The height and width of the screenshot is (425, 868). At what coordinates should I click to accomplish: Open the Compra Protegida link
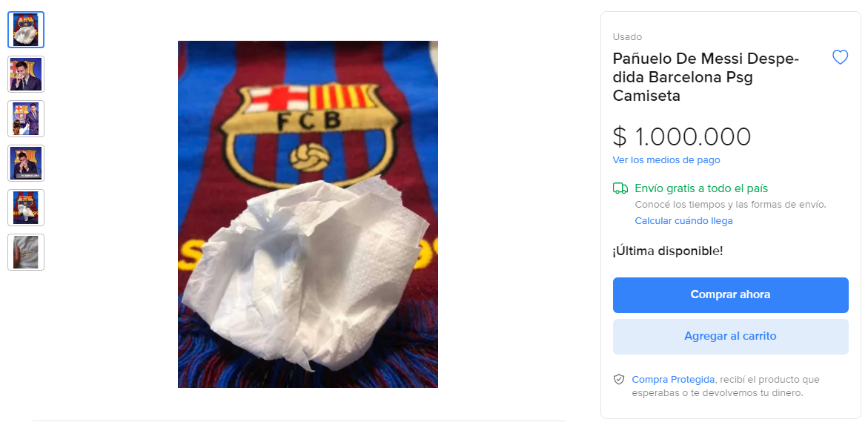[x=673, y=380]
